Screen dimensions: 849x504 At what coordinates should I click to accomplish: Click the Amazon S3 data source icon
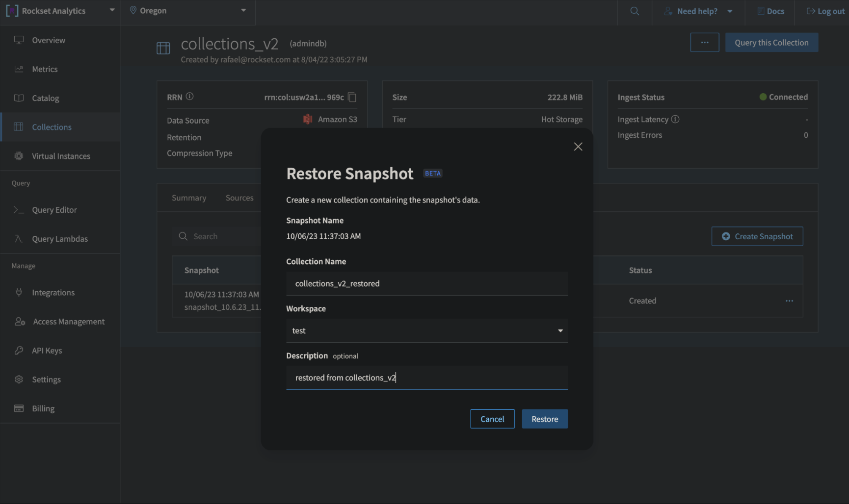(308, 119)
